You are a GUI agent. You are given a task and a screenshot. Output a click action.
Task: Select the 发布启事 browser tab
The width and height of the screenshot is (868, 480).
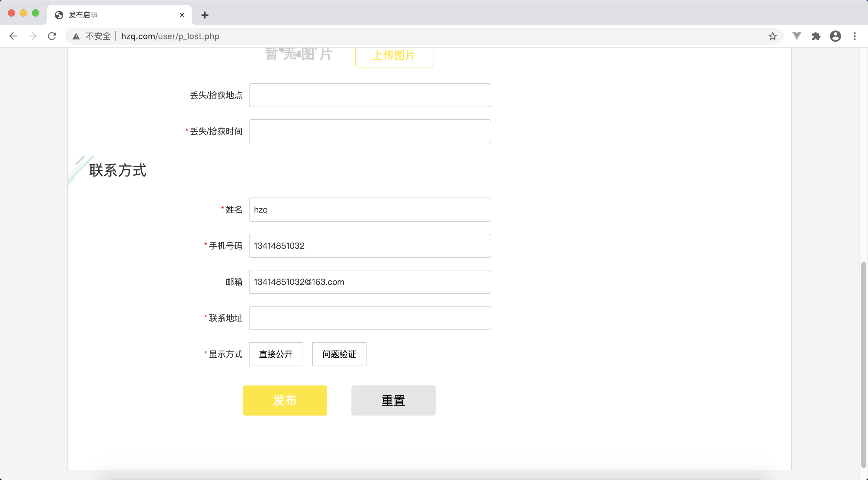tap(119, 15)
